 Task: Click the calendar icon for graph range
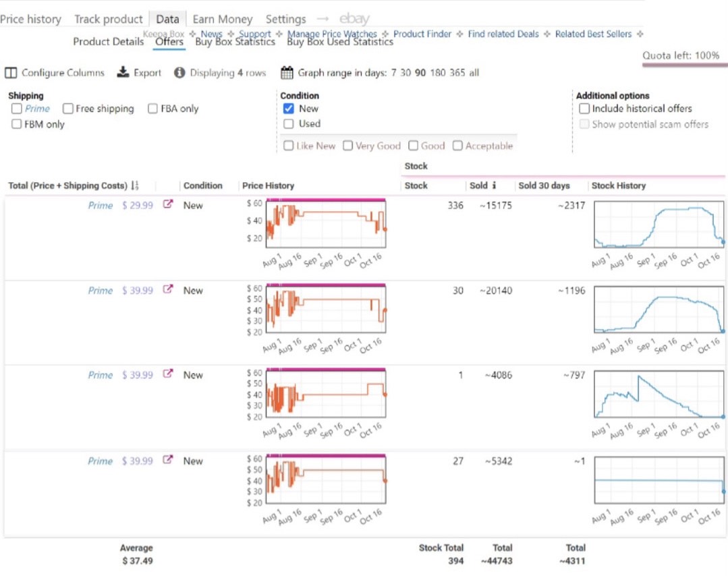tap(287, 73)
